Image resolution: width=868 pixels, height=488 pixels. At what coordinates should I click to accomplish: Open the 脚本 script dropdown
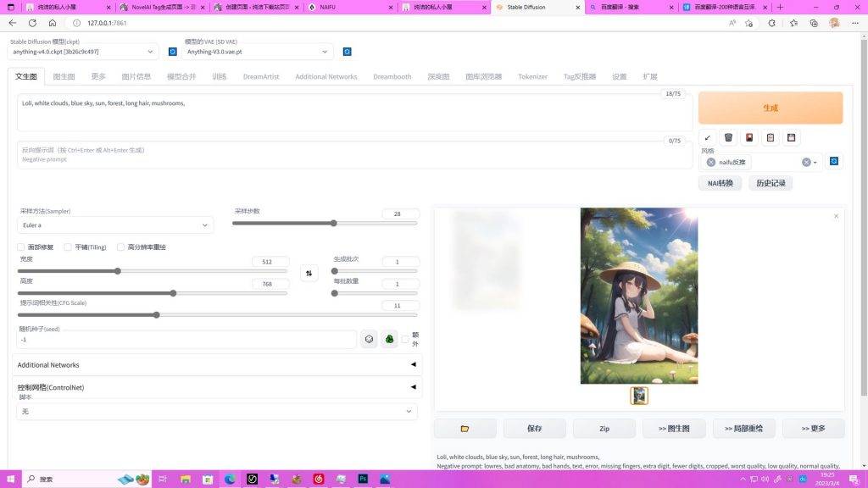(216, 412)
